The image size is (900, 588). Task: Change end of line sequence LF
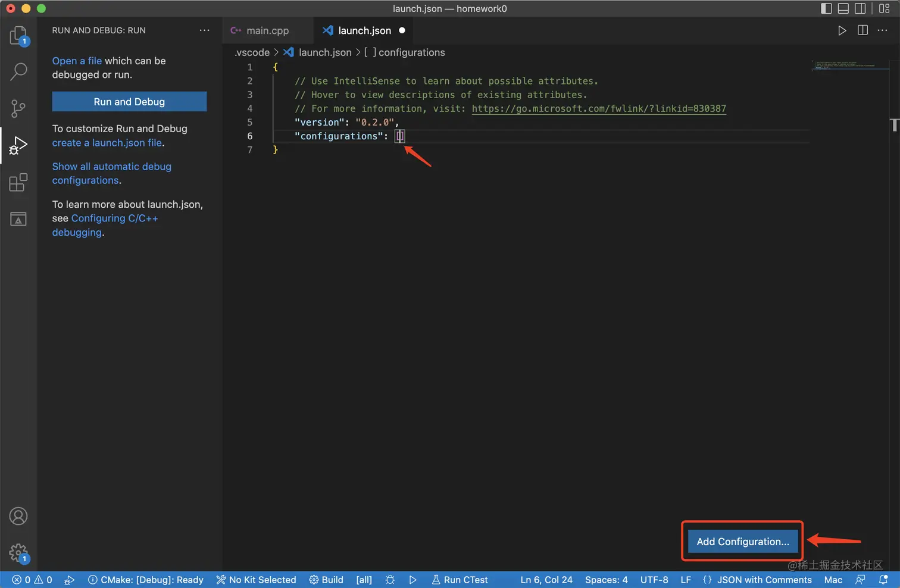pos(686,580)
